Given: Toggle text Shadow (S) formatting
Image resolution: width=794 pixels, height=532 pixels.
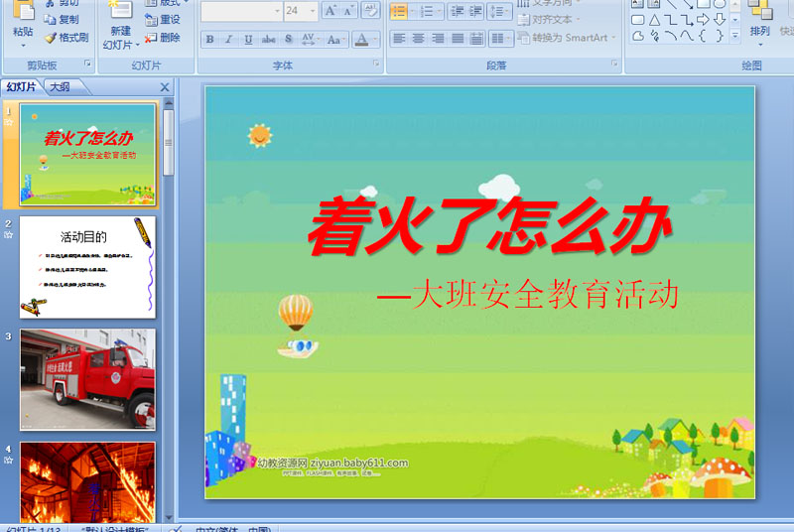Looking at the screenshot, I should pyautogui.click(x=288, y=39).
